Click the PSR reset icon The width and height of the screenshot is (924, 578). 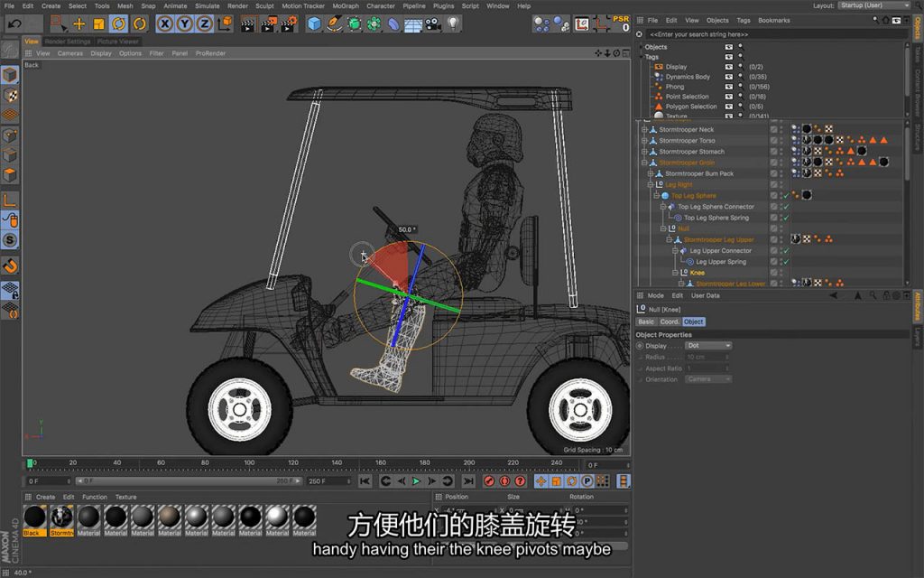pyautogui.click(x=621, y=23)
